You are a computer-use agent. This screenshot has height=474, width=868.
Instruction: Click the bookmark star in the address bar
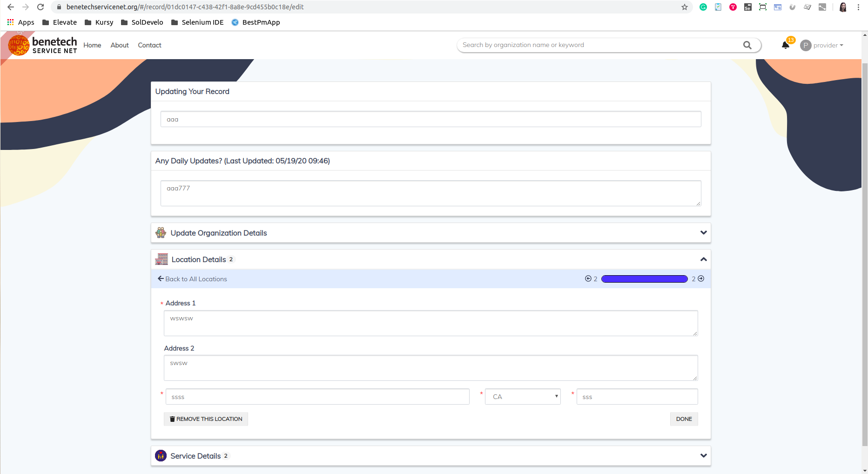point(685,7)
